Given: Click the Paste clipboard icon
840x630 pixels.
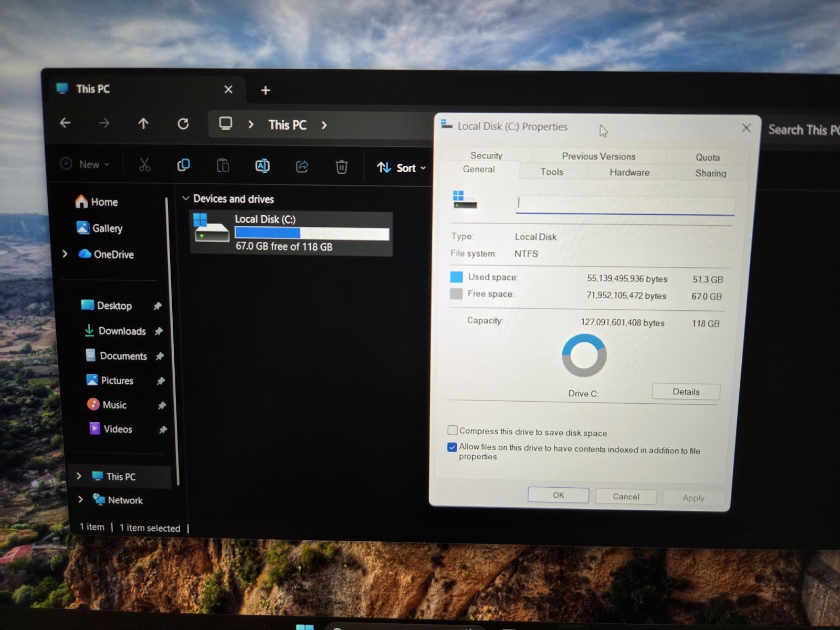Looking at the screenshot, I should tap(223, 166).
